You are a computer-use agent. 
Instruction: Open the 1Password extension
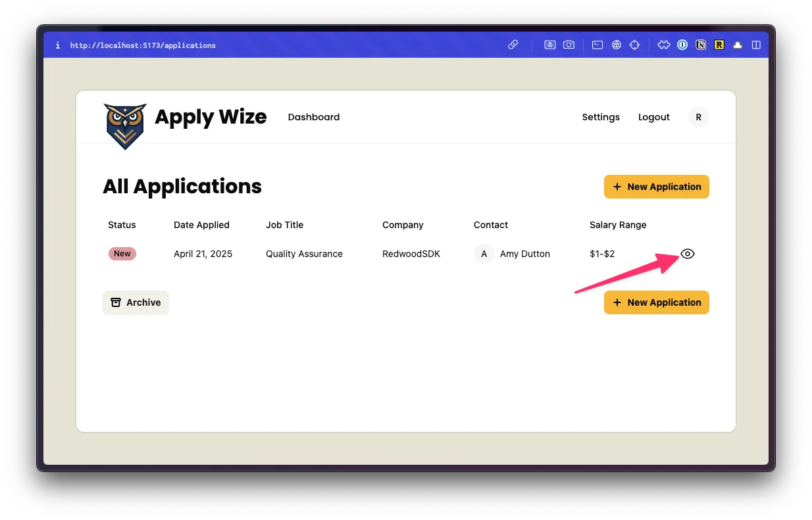[683, 45]
